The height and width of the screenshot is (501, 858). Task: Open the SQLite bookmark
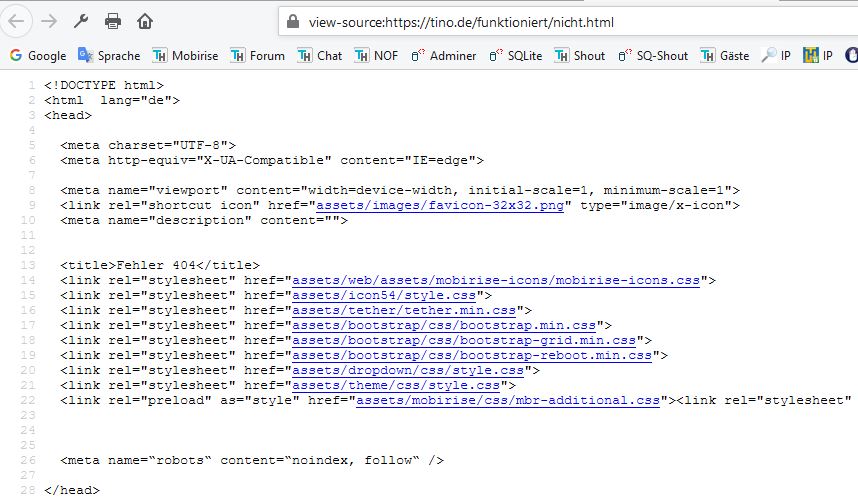click(515, 56)
